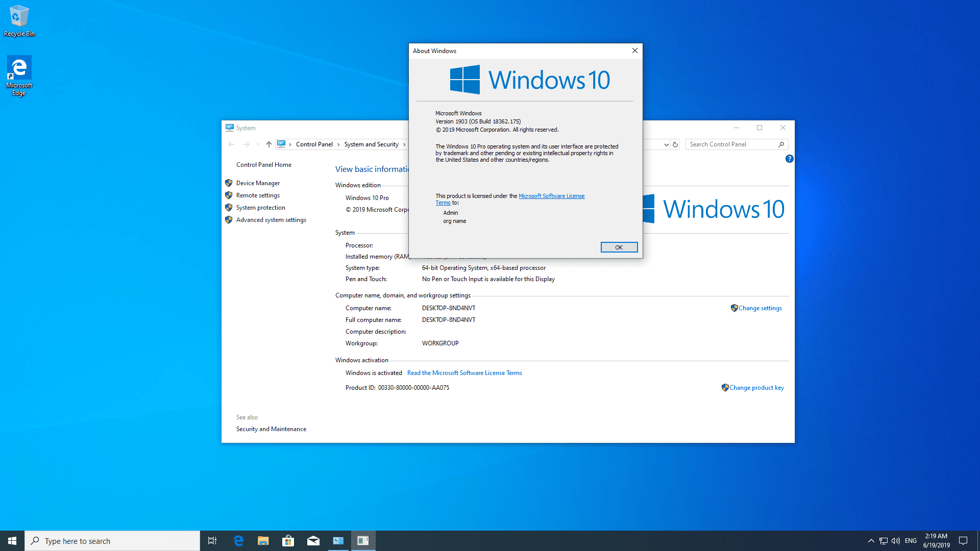Click the volume speaker tray icon
This screenshot has height=551, width=980.
[x=895, y=541]
